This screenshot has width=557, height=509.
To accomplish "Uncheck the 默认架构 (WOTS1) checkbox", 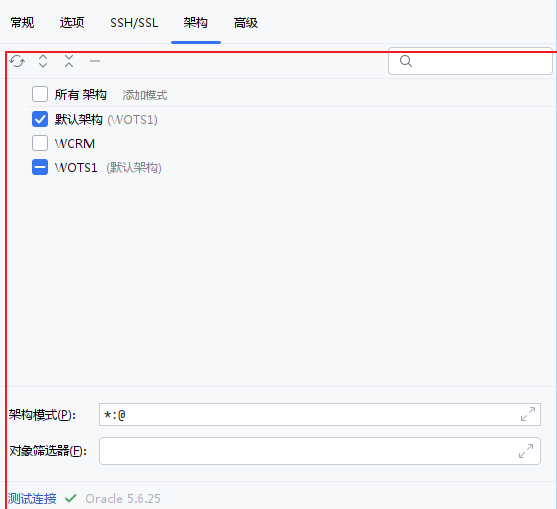I will [x=40, y=119].
